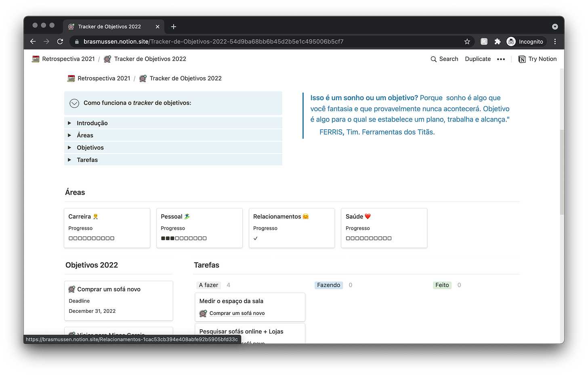This screenshot has width=588, height=375.
Task: Go back with the browser back arrow
Action: (x=33, y=42)
